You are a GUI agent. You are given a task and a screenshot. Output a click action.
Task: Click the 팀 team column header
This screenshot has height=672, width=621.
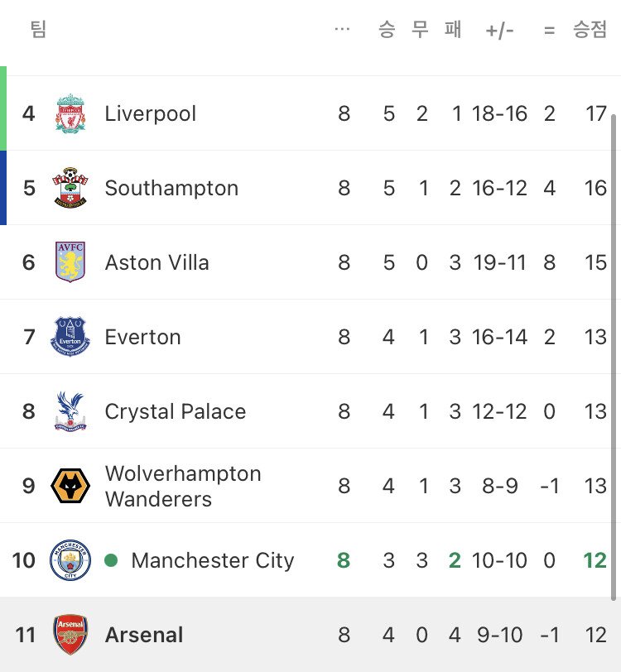[x=38, y=31]
